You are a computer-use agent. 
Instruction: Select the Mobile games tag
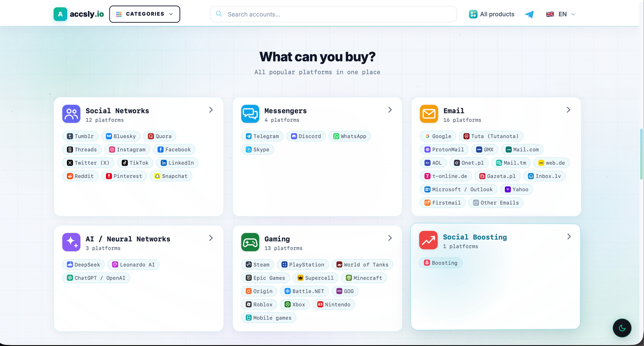point(268,318)
